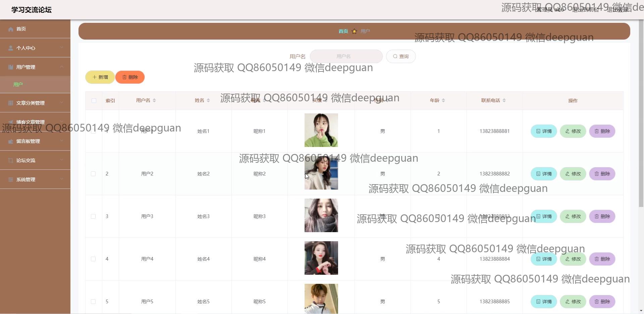
Task: Click 修改 button for 用户1 row
Action: coord(573,131)
